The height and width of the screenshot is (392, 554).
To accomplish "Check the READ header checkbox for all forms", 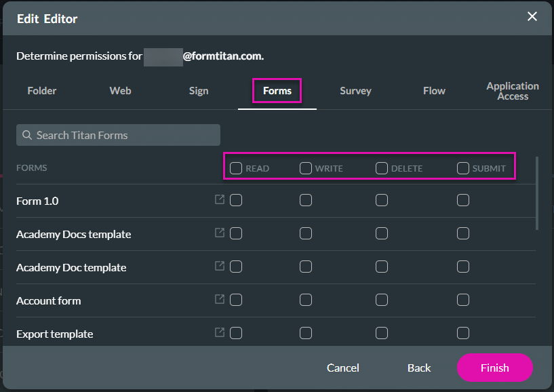I will 236,168.
